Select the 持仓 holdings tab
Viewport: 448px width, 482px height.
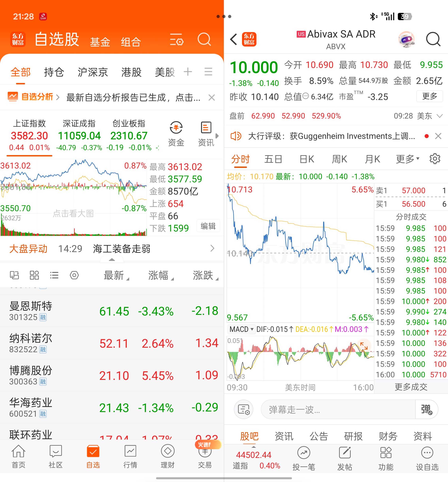click(54, 72)
